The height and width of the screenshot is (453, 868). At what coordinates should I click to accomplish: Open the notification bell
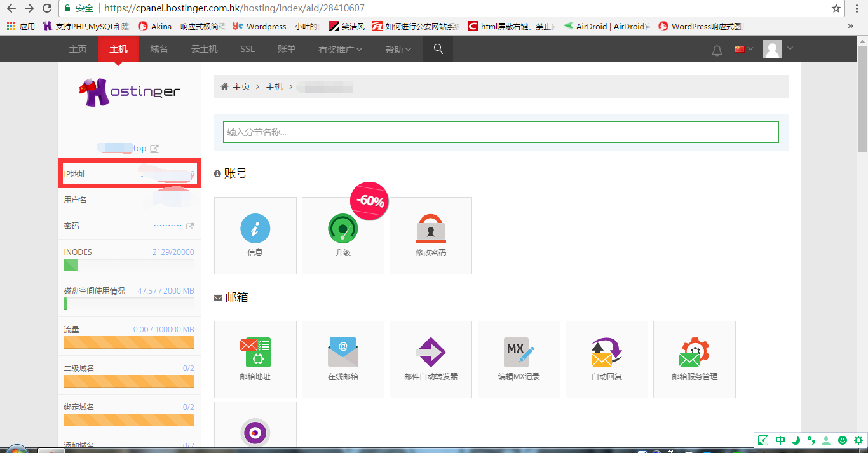pos(717,49)
